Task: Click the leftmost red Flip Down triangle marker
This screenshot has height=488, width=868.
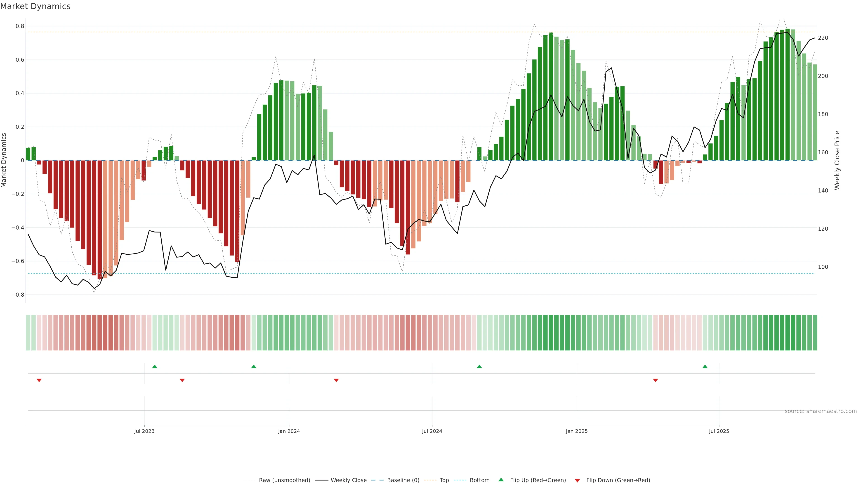Action: click(x=39, y=380)
